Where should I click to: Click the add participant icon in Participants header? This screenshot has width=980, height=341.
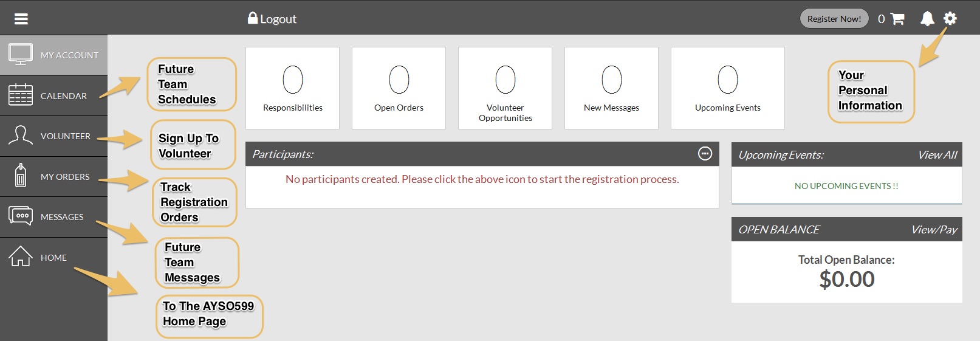(x=705, y=154)
